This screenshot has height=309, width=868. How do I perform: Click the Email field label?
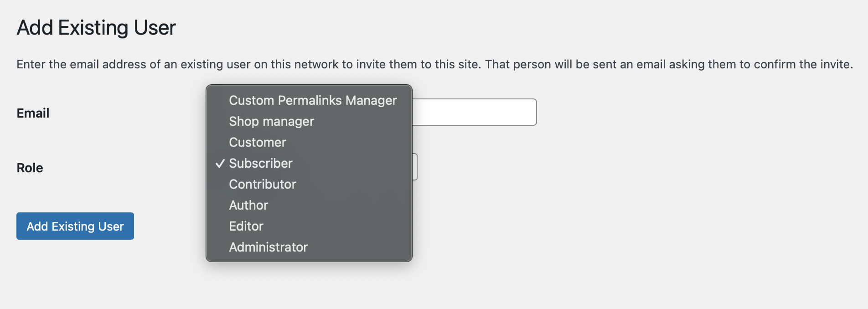[32, 113]
